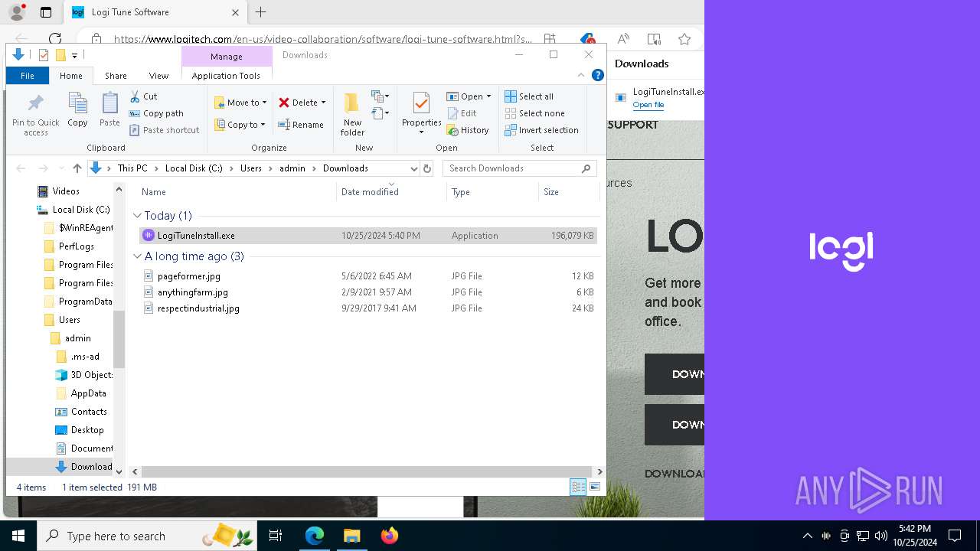
Task: Open the Open button dropdown arrow
Action: pos(488,96)
